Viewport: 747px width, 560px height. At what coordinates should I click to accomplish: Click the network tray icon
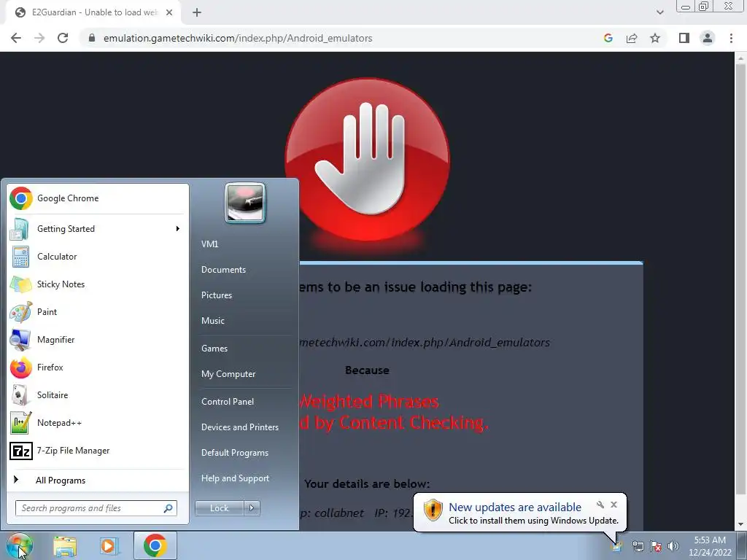coord(638,546)
